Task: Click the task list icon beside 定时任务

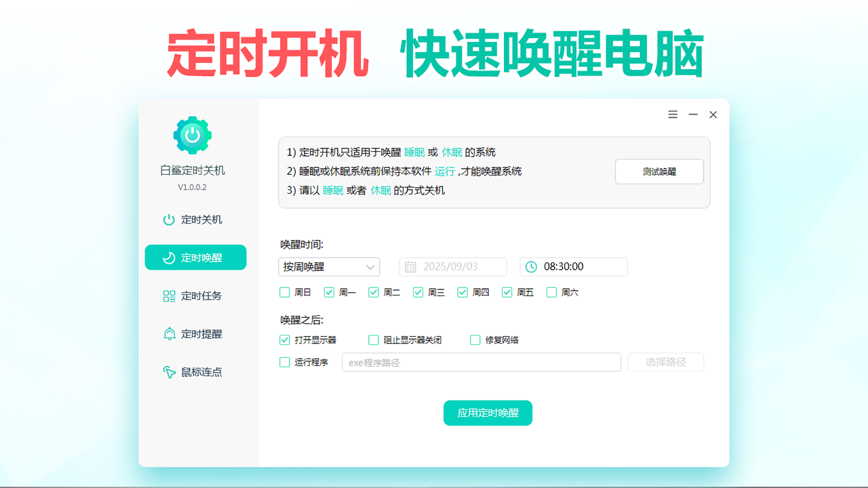Action: (169, 296)
